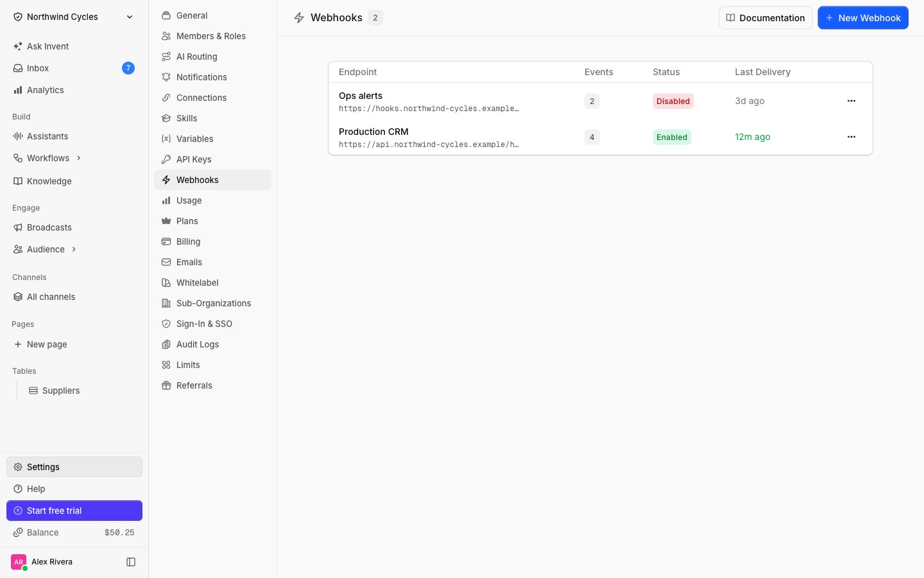924x578 pixels.
Task: Click the 3d ago last delivery text
Action: coord(749,101)
